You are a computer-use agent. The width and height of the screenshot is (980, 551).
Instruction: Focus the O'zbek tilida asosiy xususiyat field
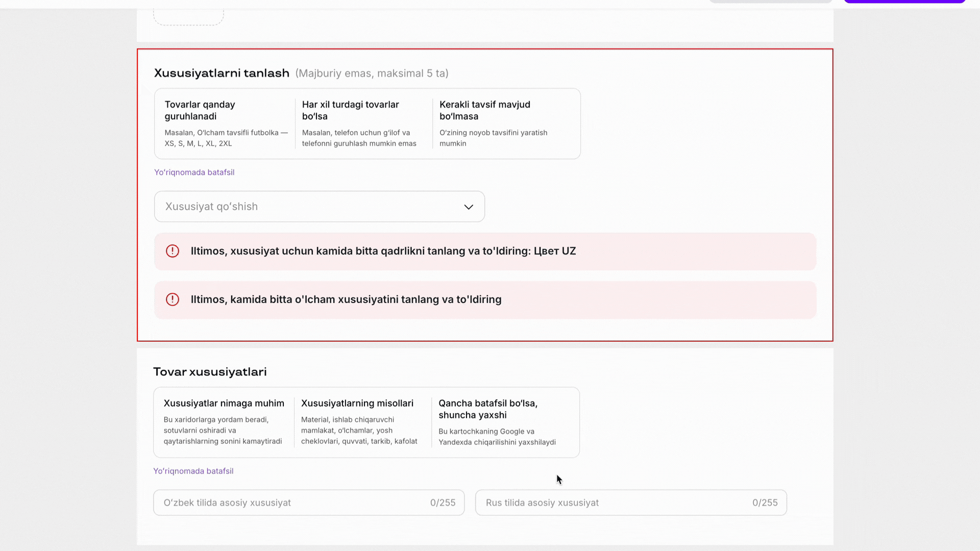coord(309,503)
